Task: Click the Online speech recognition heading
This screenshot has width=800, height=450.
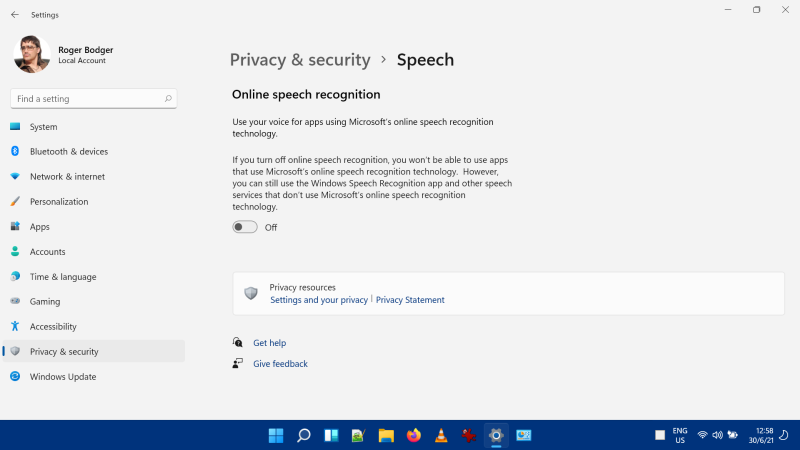Action: [x=306, y=94]
